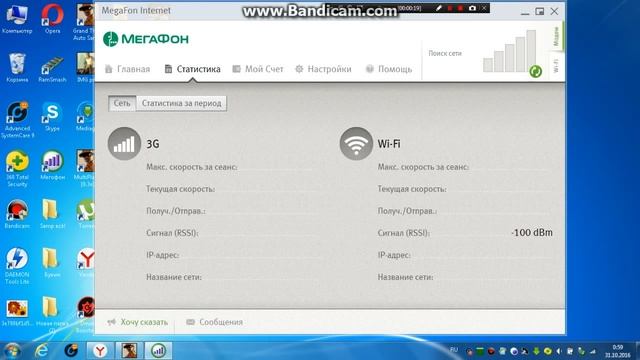Switch to Статистика за период sub-tab
Viewport: 640px width, 360px height.
click(181, 103)
